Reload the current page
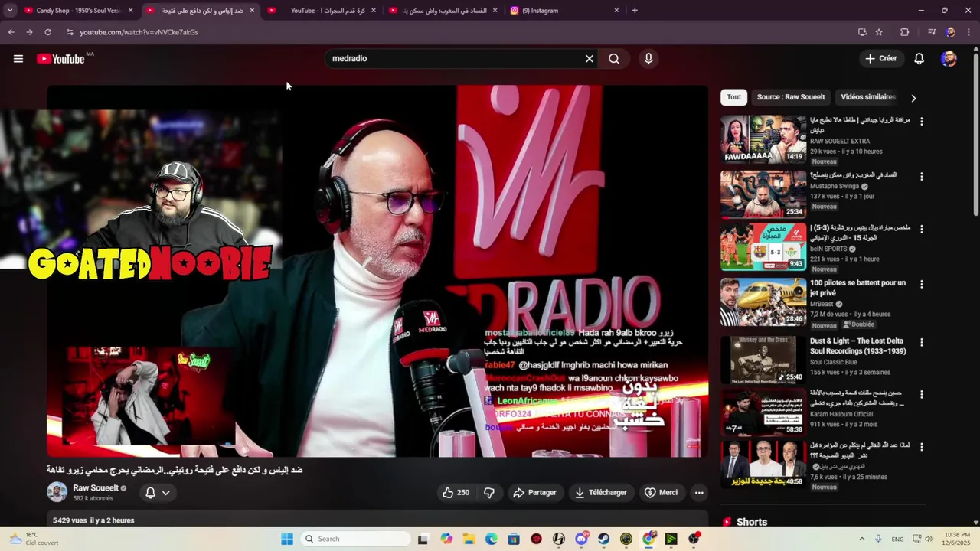This screenshot has width=980, height=551. click(x=47, y=32)
